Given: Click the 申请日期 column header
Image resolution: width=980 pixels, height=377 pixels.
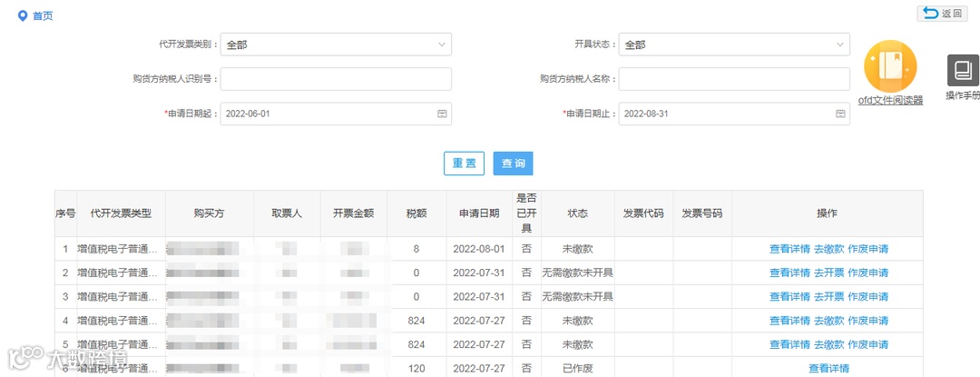Looking at the screenshot, I should [x=479, y=213].
